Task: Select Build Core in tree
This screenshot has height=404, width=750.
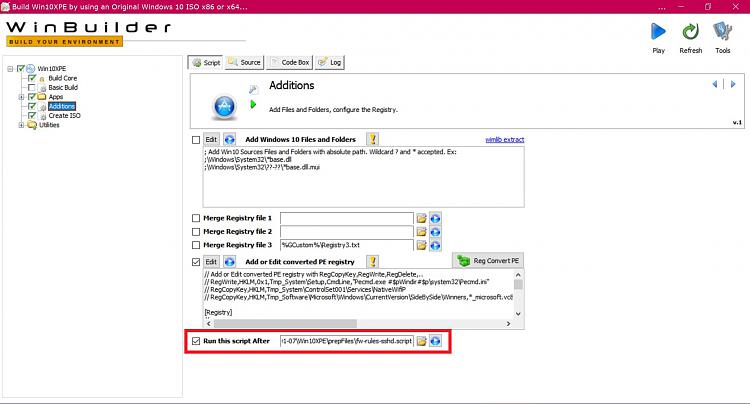Action: coord(63,78)
